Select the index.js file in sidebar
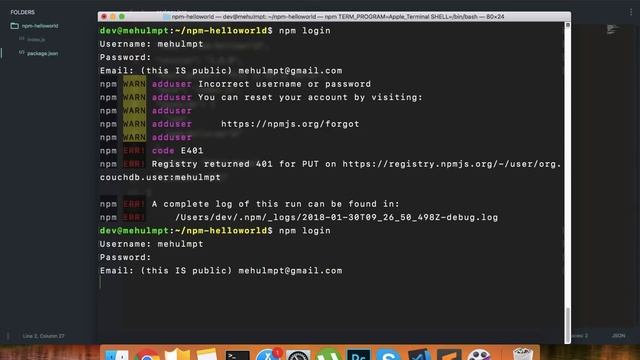Image resolution: width=640 pixels, height=360 pixels. tap(36, 40)
